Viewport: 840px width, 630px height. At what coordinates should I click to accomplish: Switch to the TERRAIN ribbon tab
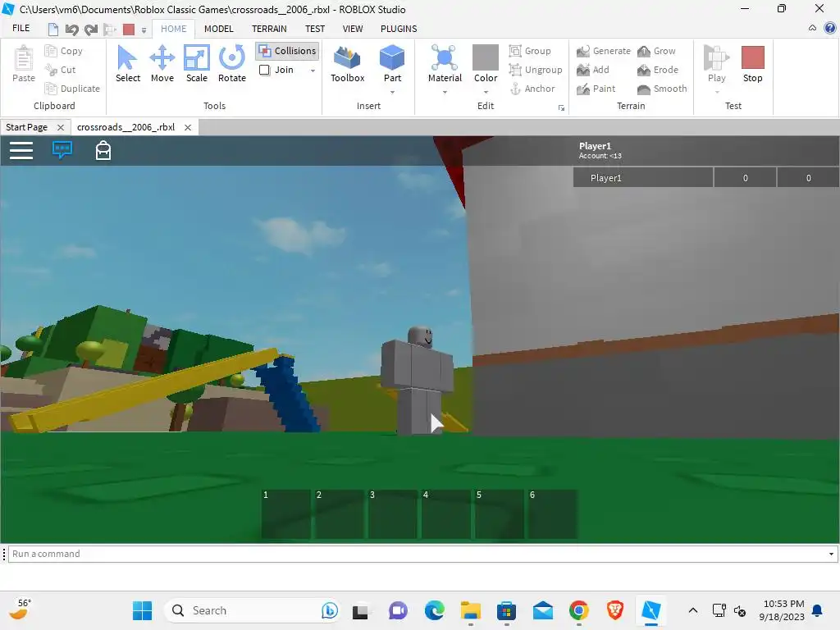269,29
